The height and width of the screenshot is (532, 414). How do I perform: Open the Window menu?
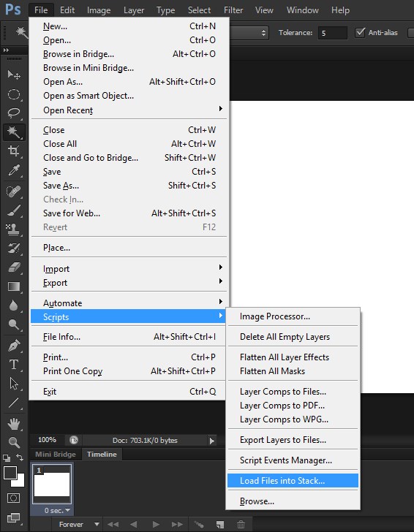point(303,10)
